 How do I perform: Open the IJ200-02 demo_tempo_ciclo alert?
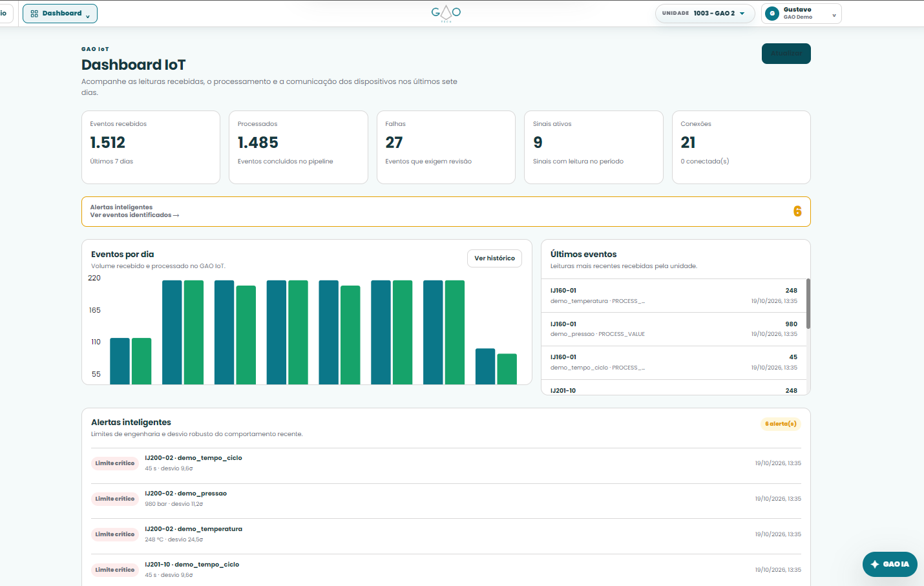click(446, 466)
